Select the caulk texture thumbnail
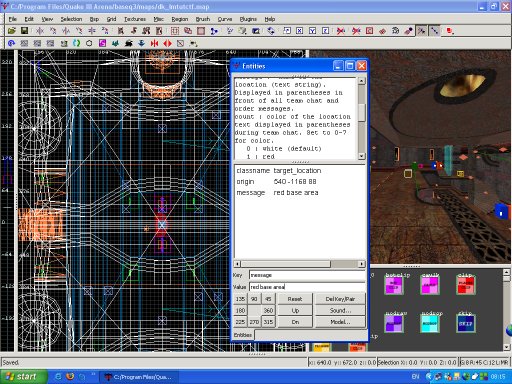512x384 pixels. coord(430,285)
